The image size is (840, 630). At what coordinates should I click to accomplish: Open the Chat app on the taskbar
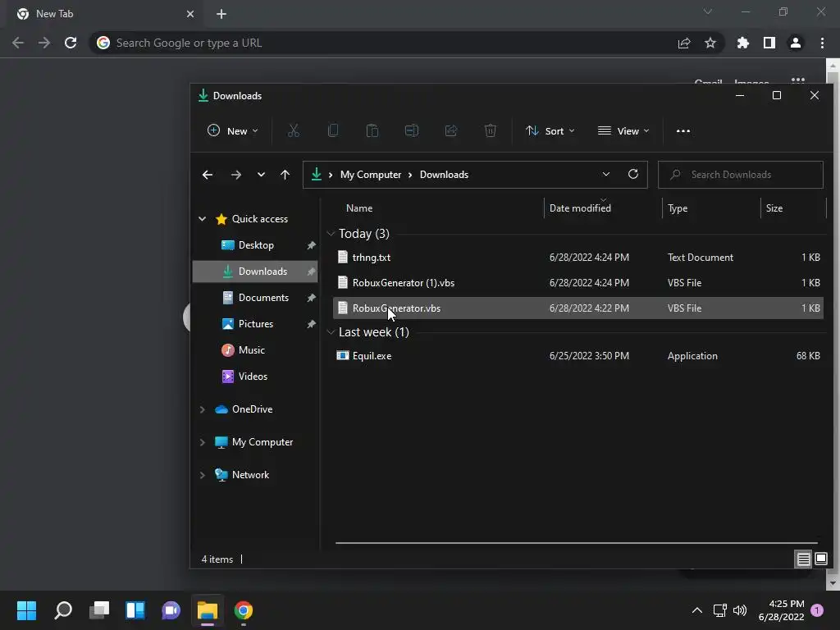click(x=171, y=610)
